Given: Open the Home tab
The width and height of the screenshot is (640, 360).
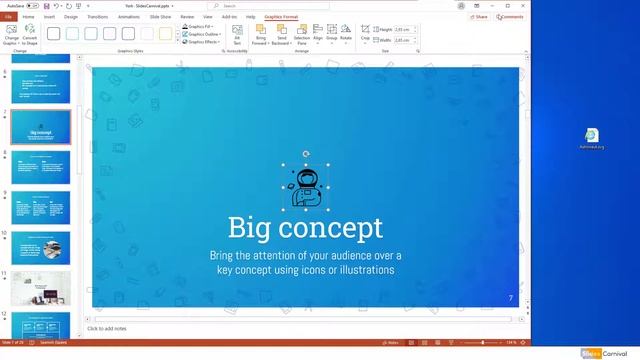Looking at the screenshot, I should [x=28, y=17].
